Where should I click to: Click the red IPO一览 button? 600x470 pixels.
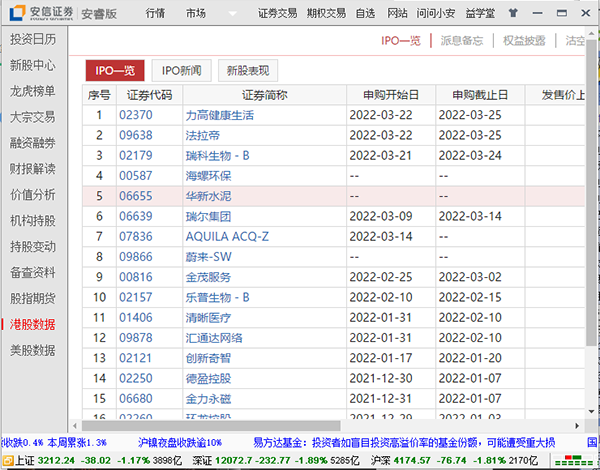coord(115,70)
